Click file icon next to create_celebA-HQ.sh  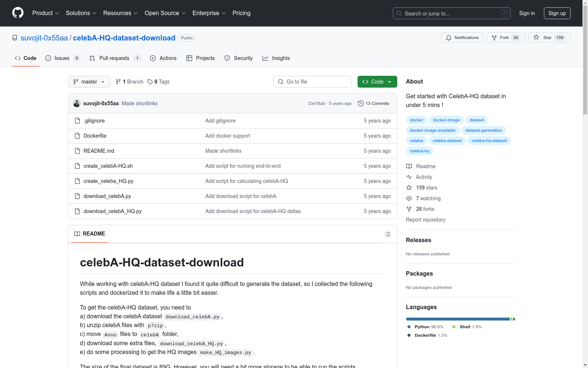(77, 166)
